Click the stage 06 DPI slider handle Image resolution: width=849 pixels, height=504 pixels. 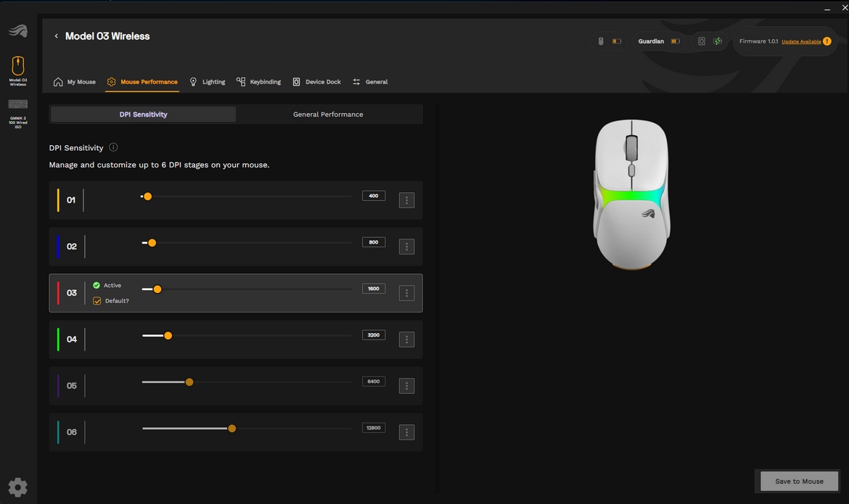coord(231,428)
